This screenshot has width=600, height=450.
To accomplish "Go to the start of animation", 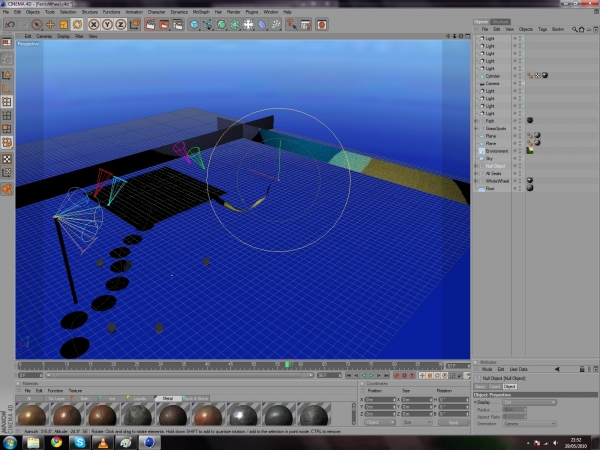I will (x=348, y=376).
